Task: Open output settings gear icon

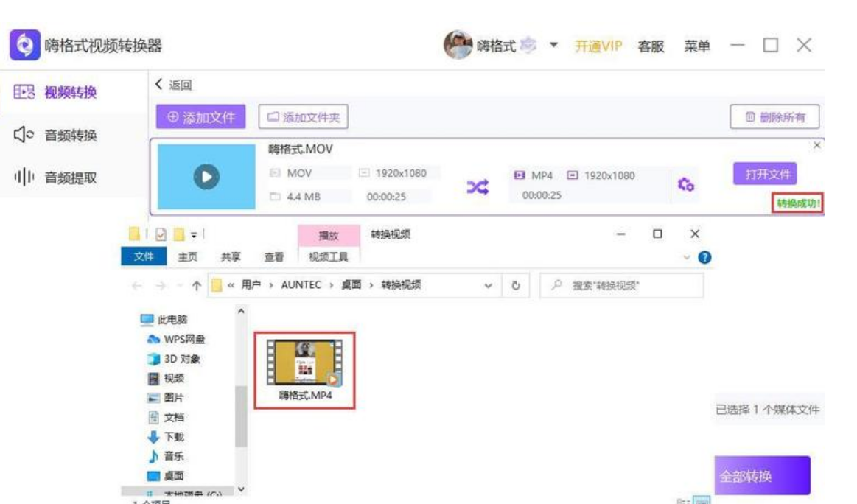Action: point(685,185)
